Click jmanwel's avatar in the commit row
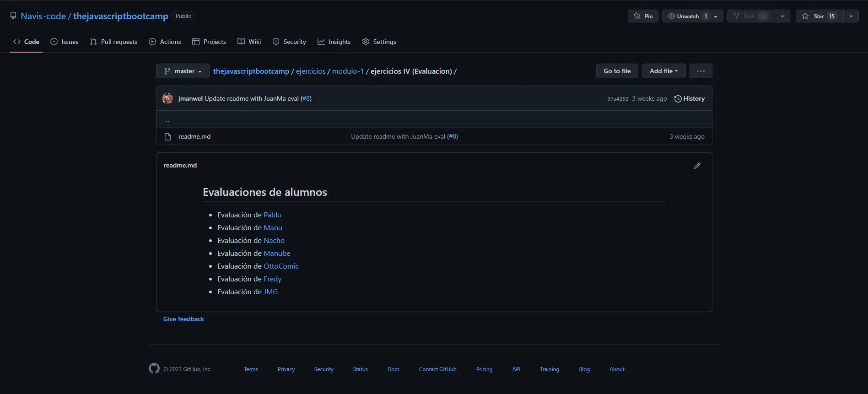 [167, 98]
